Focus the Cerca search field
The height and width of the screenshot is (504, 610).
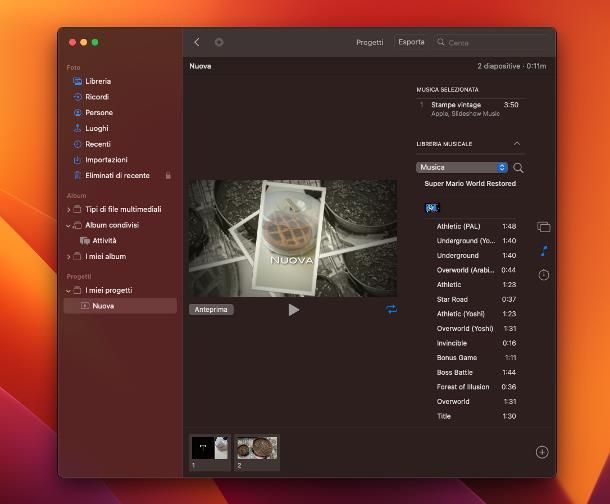click(x=492, y=42)
